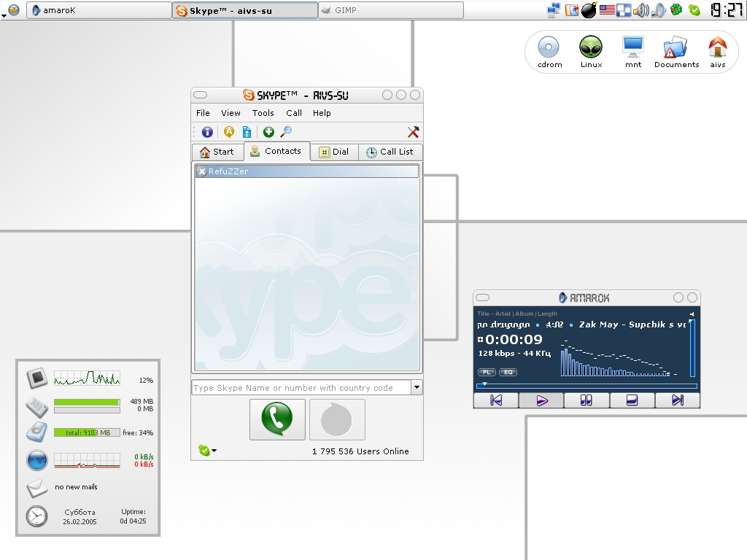Open the File menu in Skype
Viewport: 747px width, 560px height.
[203, 113]
